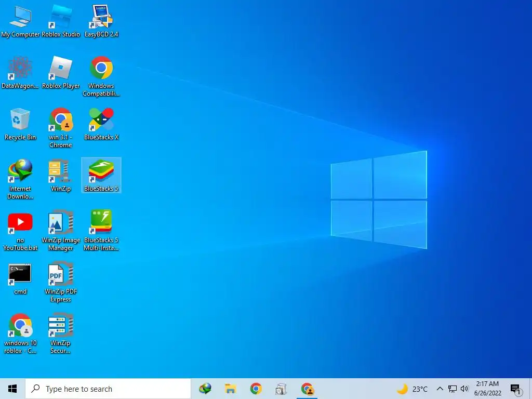Click the taskbar icon next to Chrome
The width and height of the screenshot is (532, 399).
[x=281, y=389]
